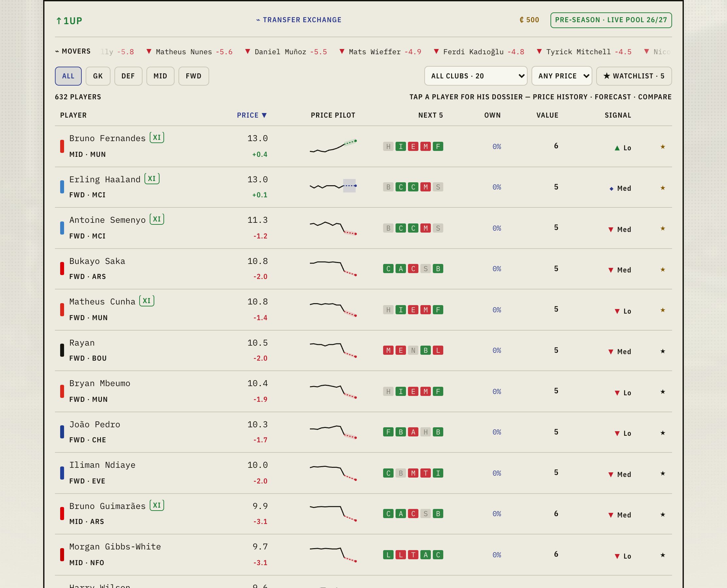727x588 pixels.
Task: Filter players by MID
Action: pyautogui.click(x=160, y=76)
